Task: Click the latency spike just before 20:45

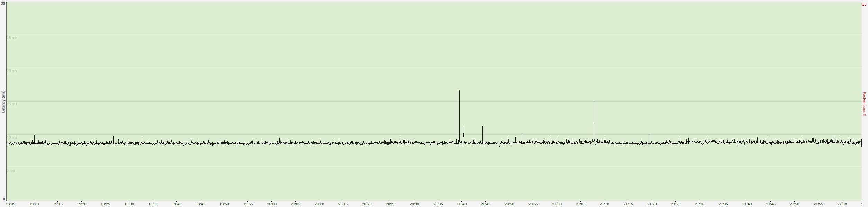Action: pos(482,134)
